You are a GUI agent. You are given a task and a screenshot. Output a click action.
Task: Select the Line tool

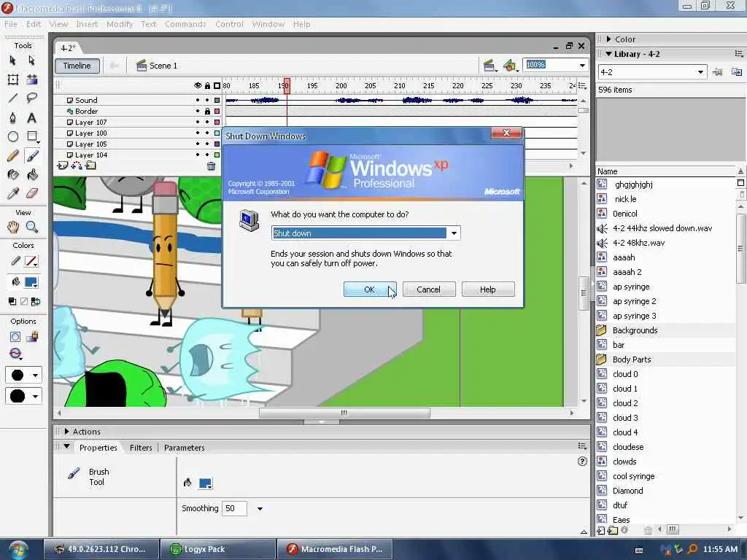13,98
